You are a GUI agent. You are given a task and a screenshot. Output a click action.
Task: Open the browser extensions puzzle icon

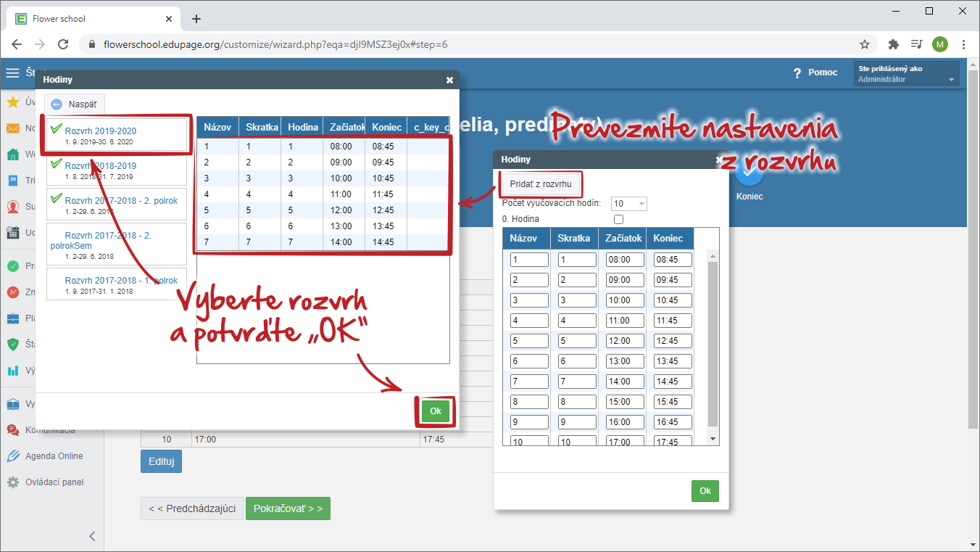(x=893, y=44)
